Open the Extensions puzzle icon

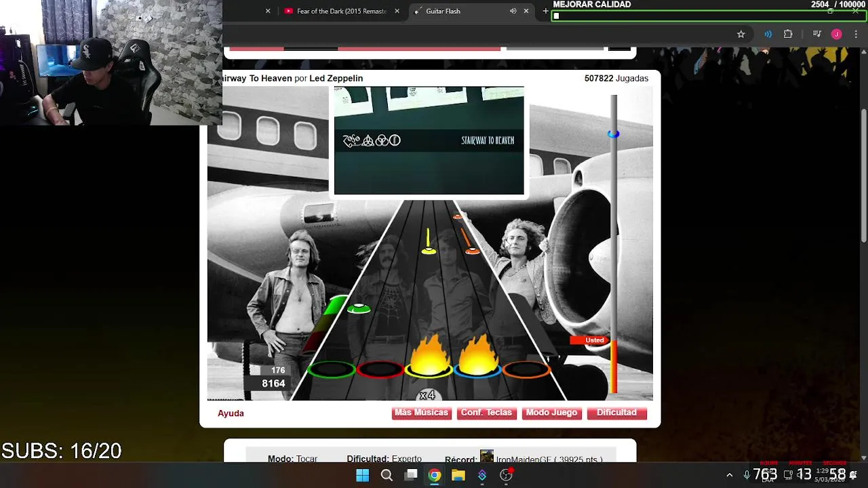click(788, 34)
